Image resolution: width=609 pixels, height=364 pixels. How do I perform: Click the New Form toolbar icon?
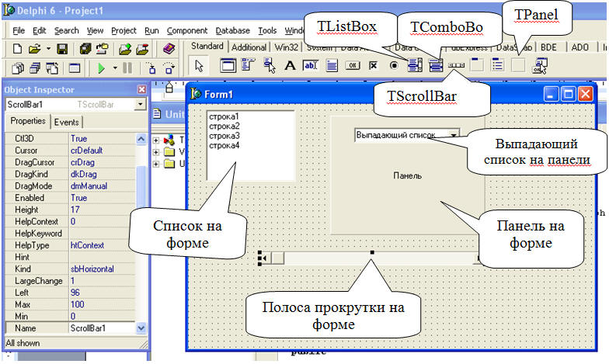(x=75, y=68)
